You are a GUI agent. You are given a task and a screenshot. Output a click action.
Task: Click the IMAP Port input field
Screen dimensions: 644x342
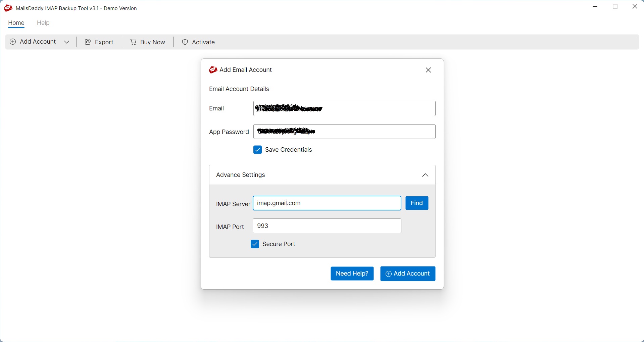[327, 226]
